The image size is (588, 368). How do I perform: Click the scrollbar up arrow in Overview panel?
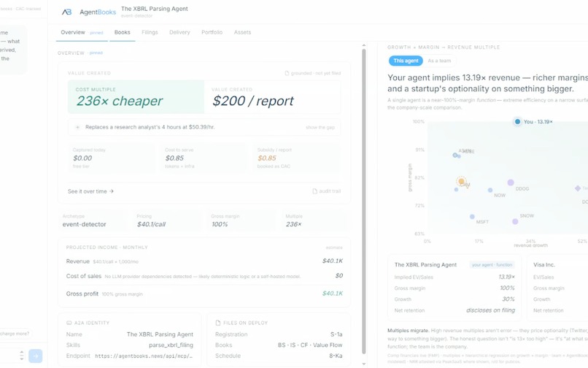tap(363, 45)
